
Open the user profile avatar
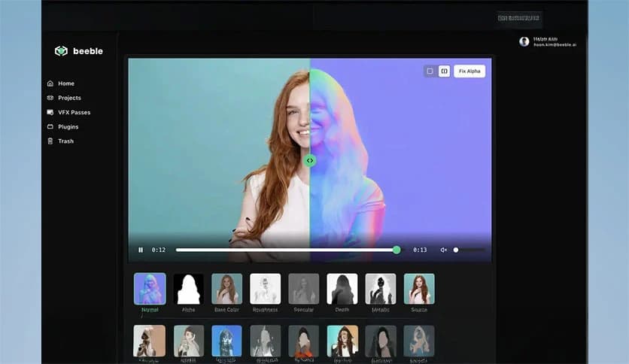pyautogui.click(x=524, y=41)
